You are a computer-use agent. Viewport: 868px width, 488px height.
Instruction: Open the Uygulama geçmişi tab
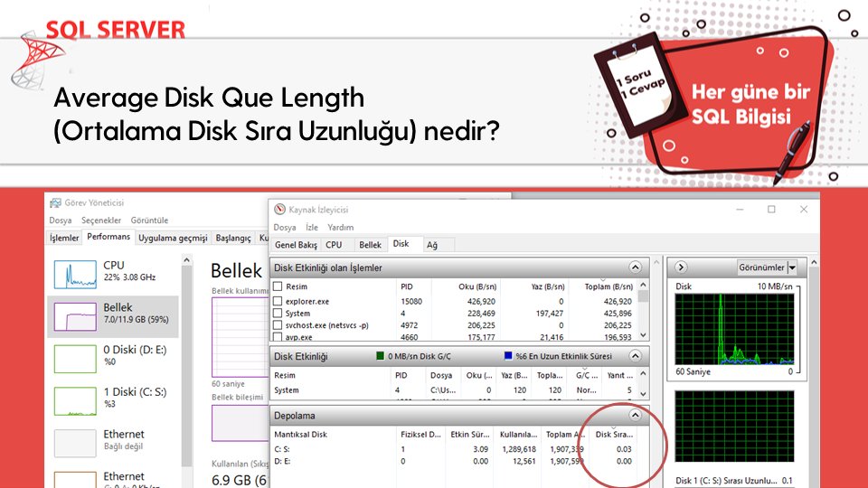(173, 238)
